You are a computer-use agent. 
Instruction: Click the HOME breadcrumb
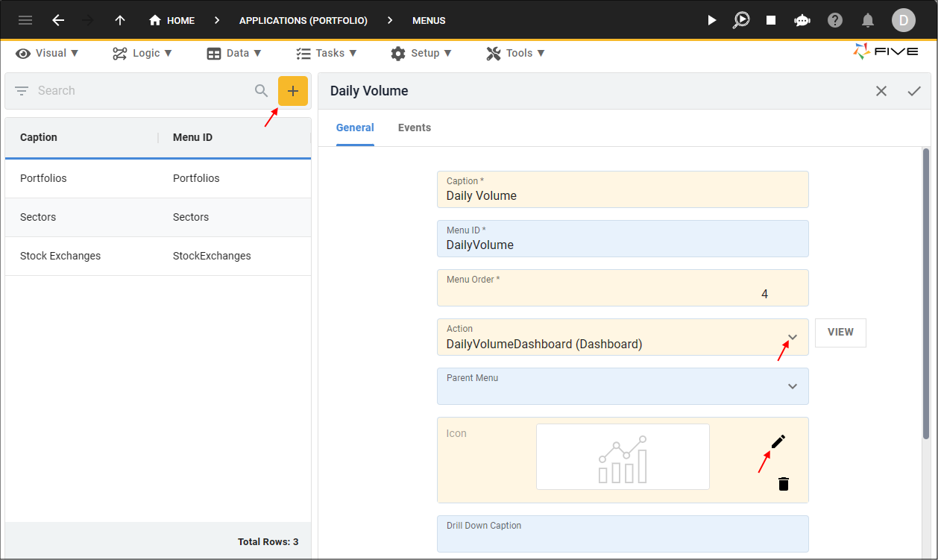(172, 20)
